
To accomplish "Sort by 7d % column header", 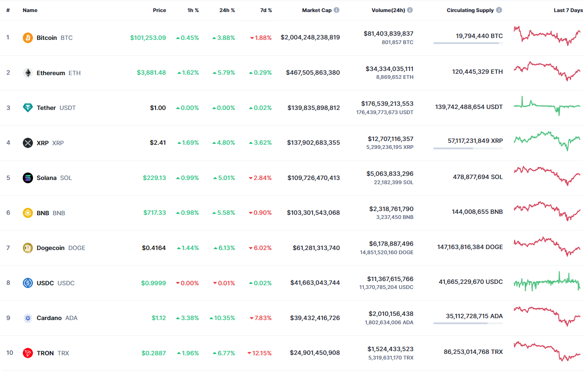I will pyautogui.click(x=266, y=10).
